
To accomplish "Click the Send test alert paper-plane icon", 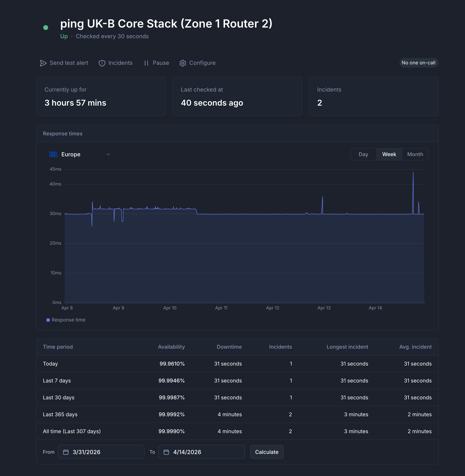I will click(43, 63).
